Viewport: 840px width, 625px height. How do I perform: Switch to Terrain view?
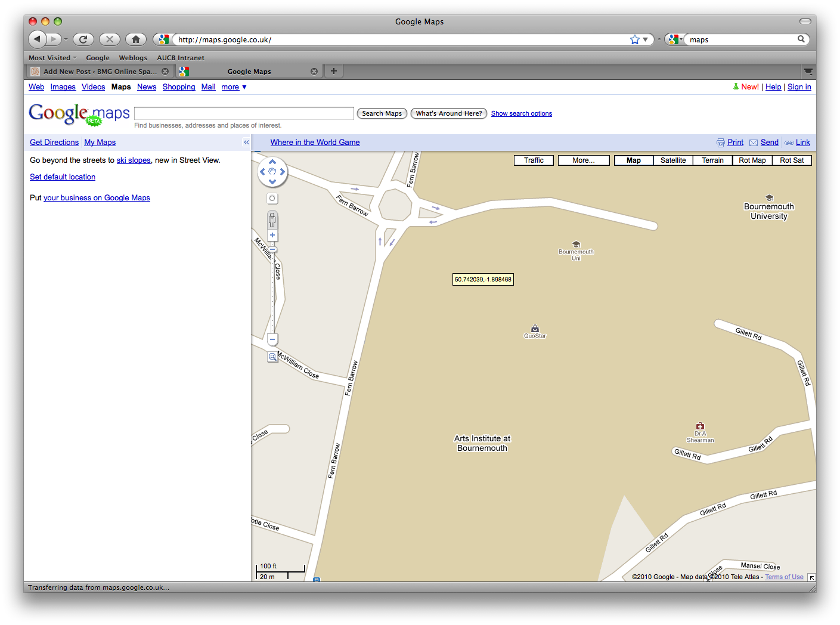[712, 160]
